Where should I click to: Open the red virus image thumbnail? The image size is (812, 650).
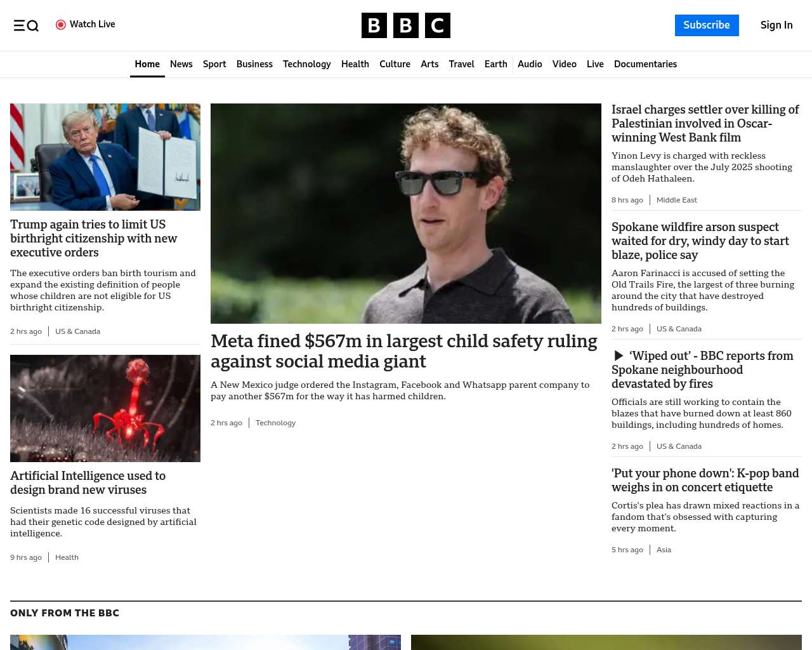pos(105,408)
